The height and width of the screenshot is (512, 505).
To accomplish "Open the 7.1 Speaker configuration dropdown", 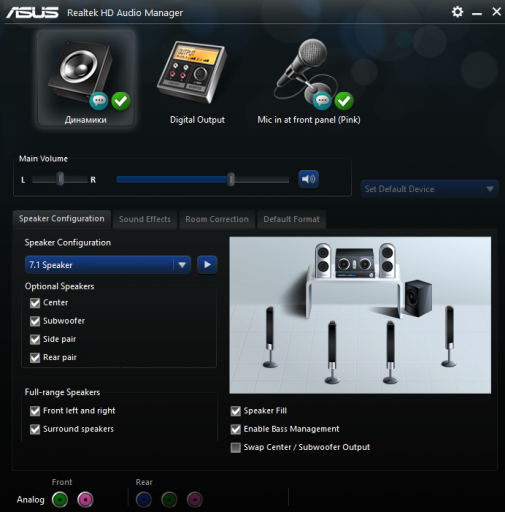I will point(108,265).
